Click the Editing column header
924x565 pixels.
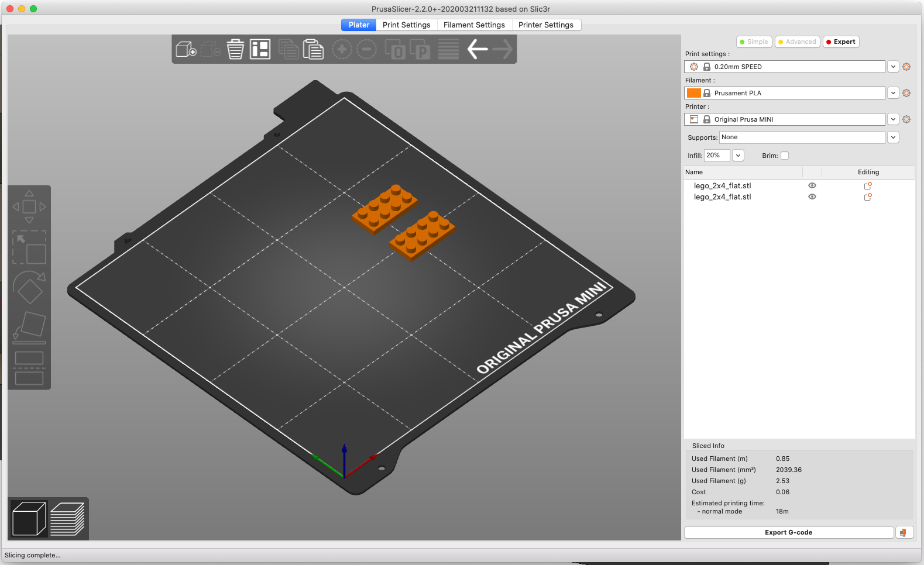tap(868, 172)
